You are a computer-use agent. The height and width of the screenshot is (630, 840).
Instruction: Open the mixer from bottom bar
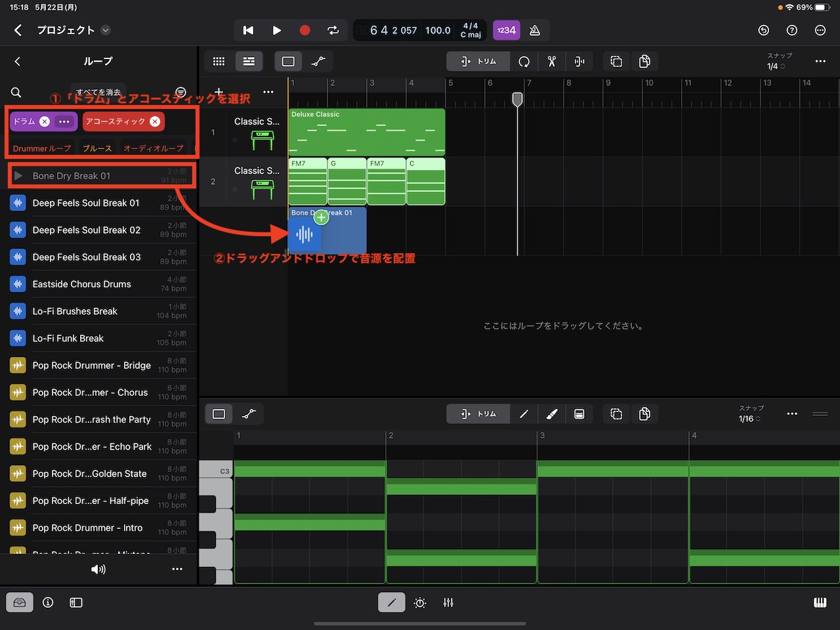(x=448, y=602)
